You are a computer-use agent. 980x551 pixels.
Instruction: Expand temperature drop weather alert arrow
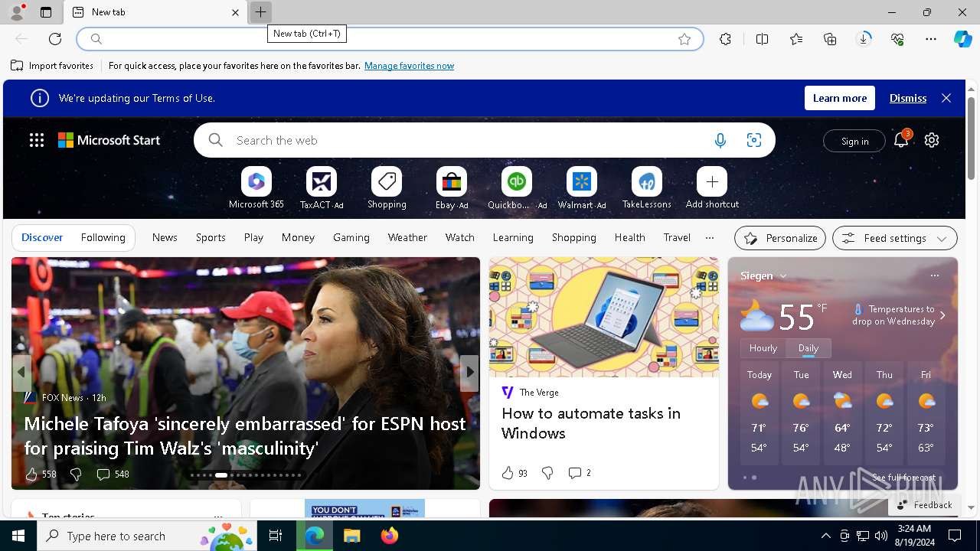[942, 315]
